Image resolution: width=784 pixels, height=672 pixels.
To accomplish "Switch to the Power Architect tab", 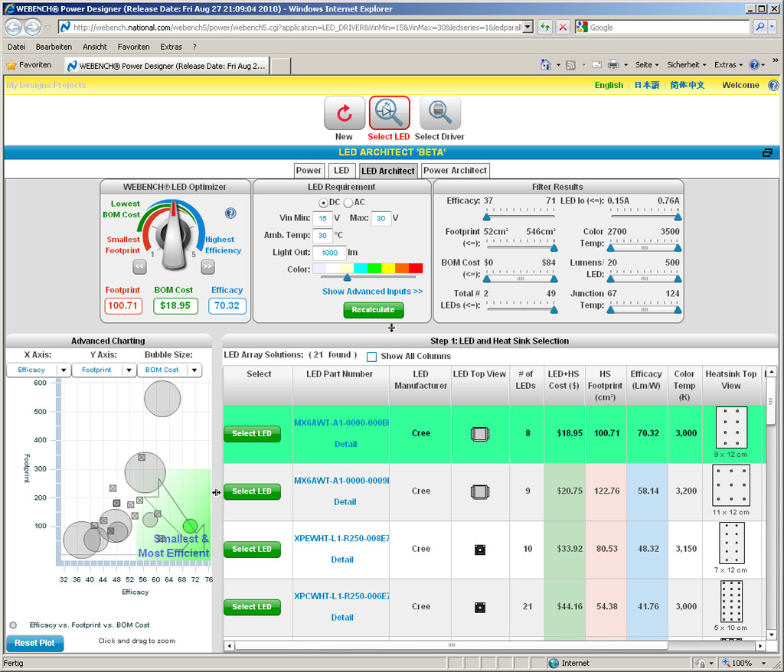I will 455,171.
